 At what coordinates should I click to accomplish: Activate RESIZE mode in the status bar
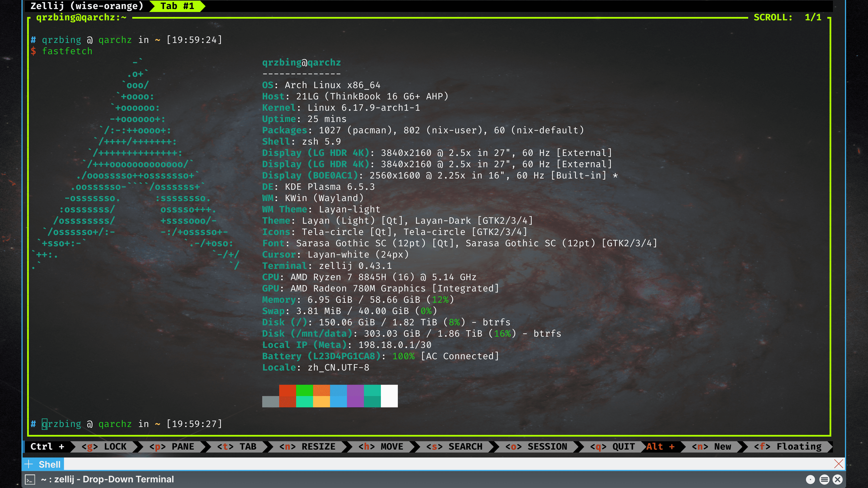307,447
